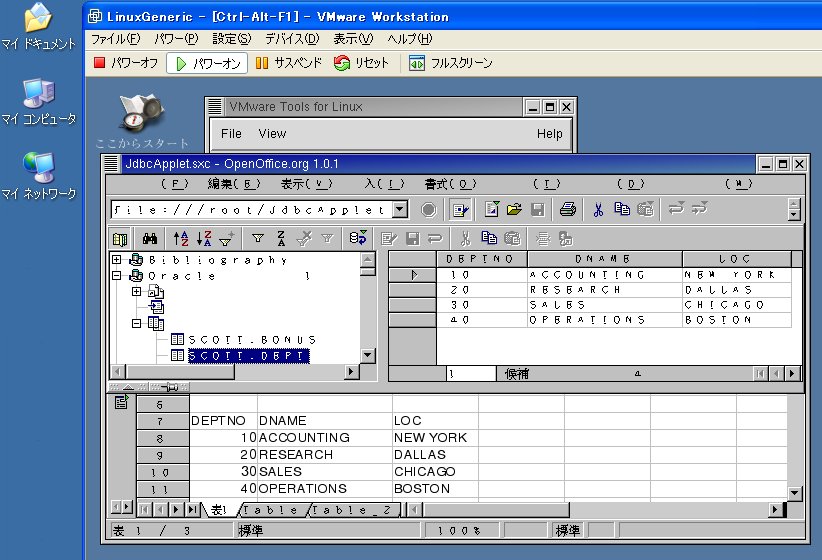822x560 pixels.
Task: Sort ascending with the A-Z up arrow icon
Action: point(181,239)
